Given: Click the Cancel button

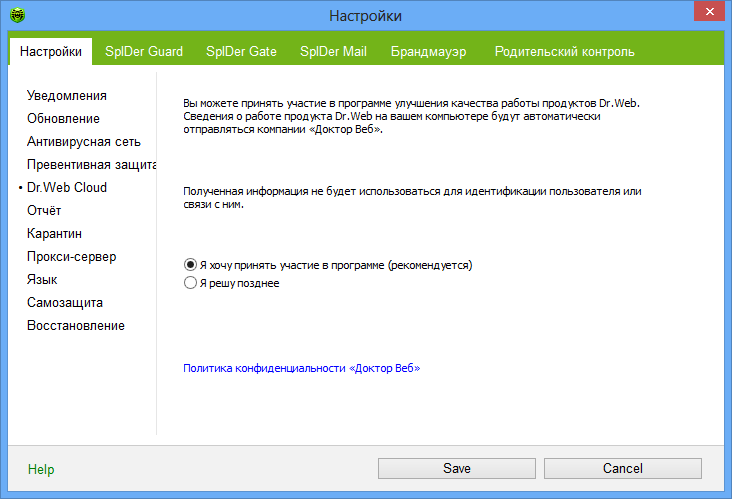Looking at the screenshot, I should (623, 468).
